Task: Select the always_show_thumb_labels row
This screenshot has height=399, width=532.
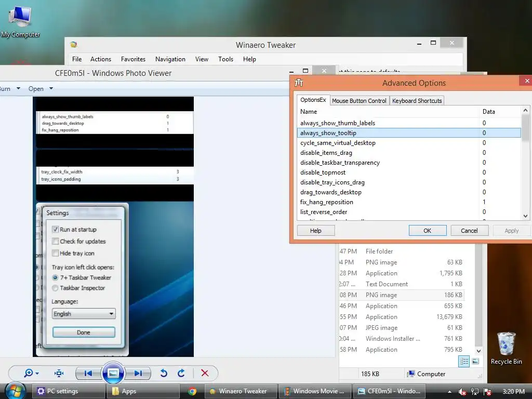Action: point(409,123)
